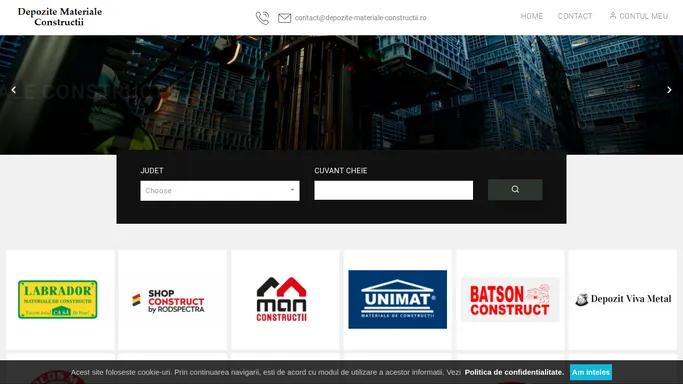Show previous slide with left arrow

(x=14, y=90)
